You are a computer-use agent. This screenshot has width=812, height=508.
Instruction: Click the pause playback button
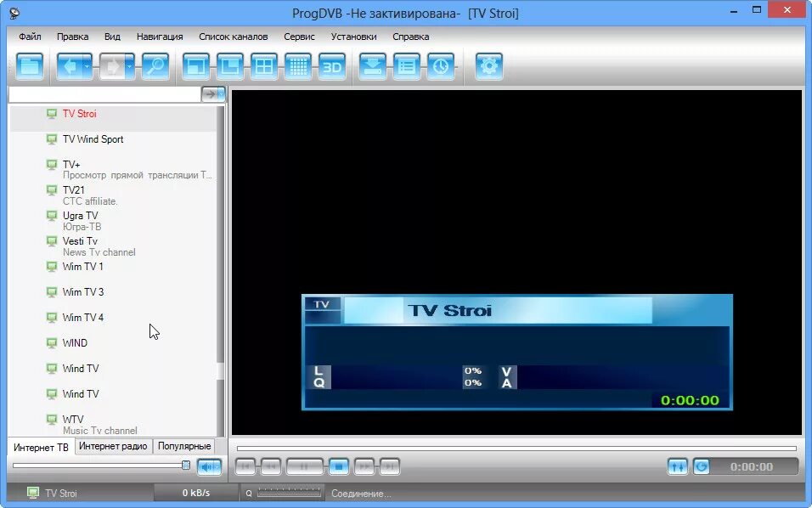(x=304, y=466)
